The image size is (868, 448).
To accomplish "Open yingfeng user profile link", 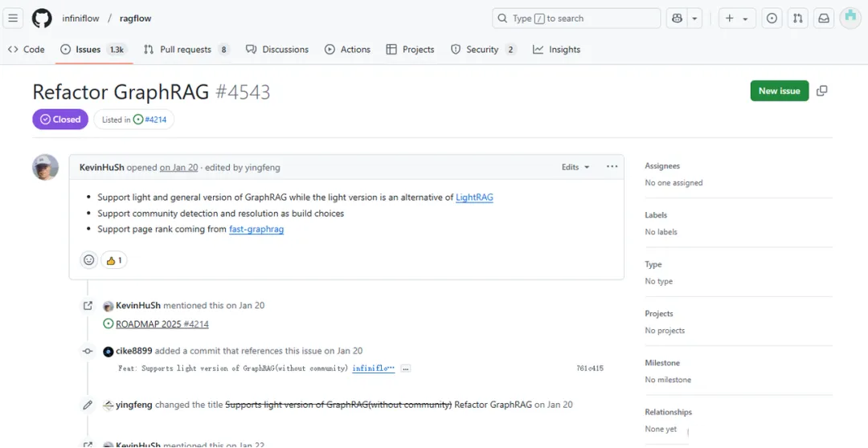I will (x=134, y=405).
